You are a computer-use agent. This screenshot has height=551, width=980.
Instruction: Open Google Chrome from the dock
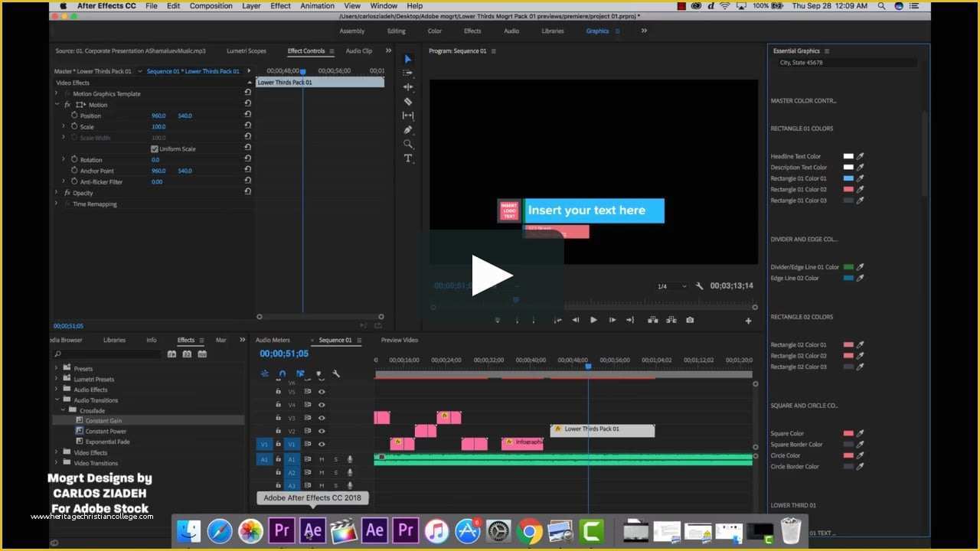(529, 530)
